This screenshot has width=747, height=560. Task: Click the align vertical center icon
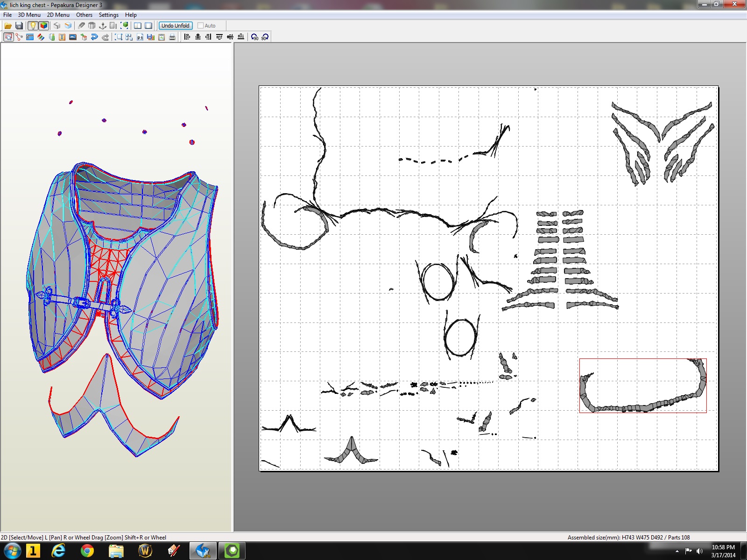230,37
